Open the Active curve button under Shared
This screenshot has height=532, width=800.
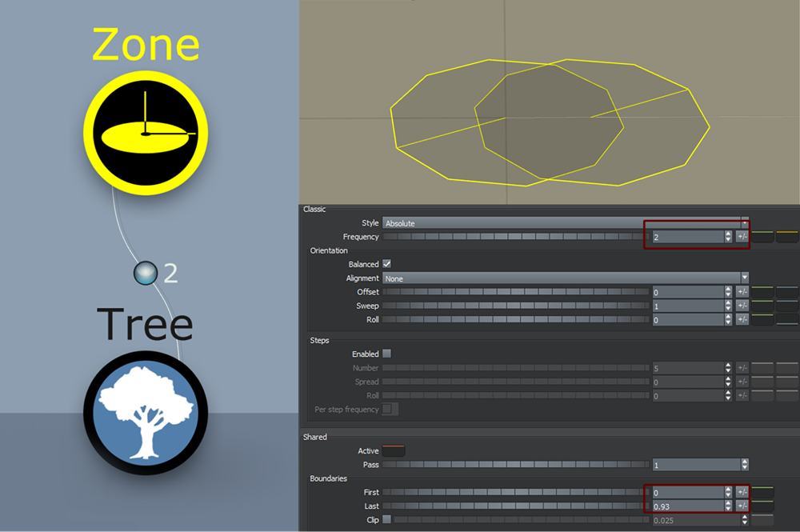[394, 451]
